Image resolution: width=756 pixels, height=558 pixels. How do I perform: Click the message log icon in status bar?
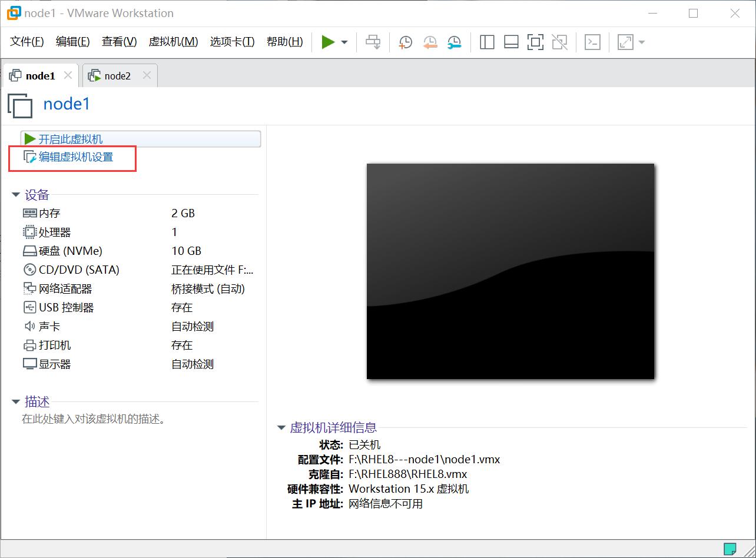(730, 549)
